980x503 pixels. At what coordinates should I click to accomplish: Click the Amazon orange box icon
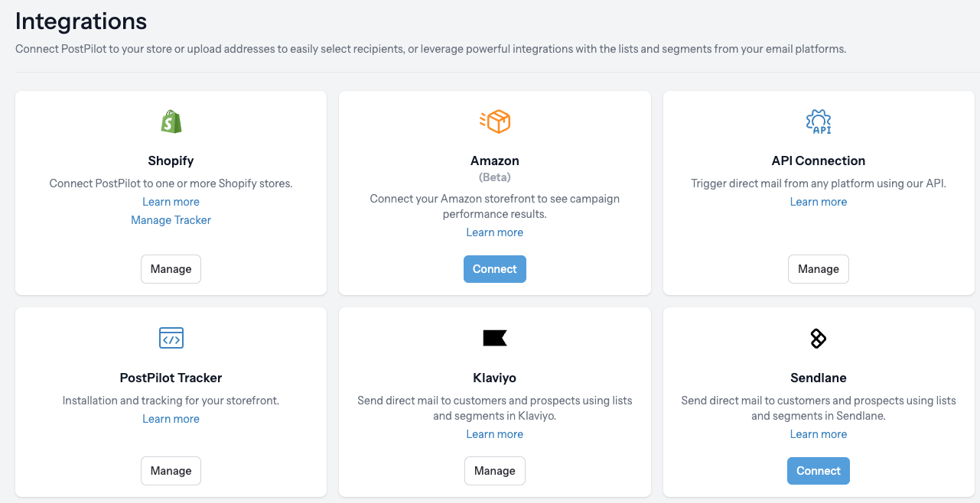click(x=495, y=121)
